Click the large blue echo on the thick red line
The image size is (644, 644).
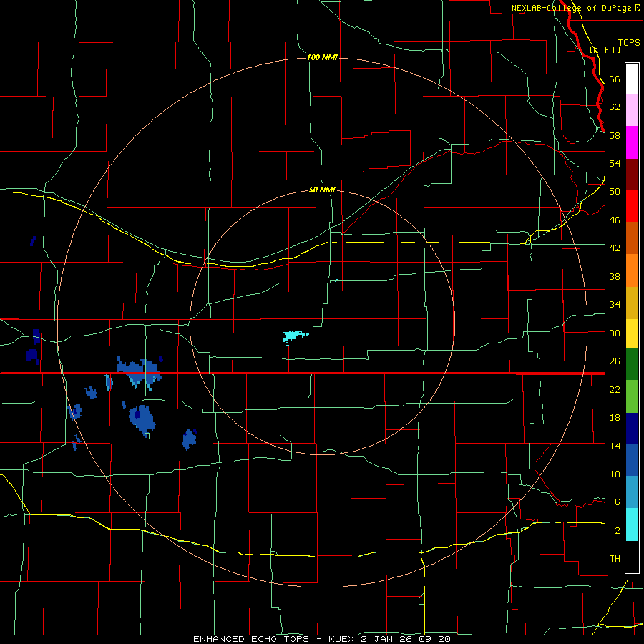[x=140, y=371]
